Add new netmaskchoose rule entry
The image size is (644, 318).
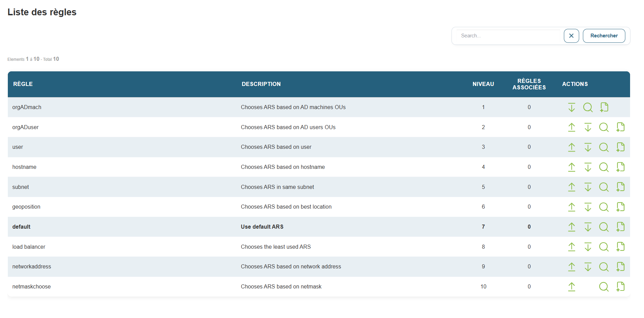pos(620,287)
